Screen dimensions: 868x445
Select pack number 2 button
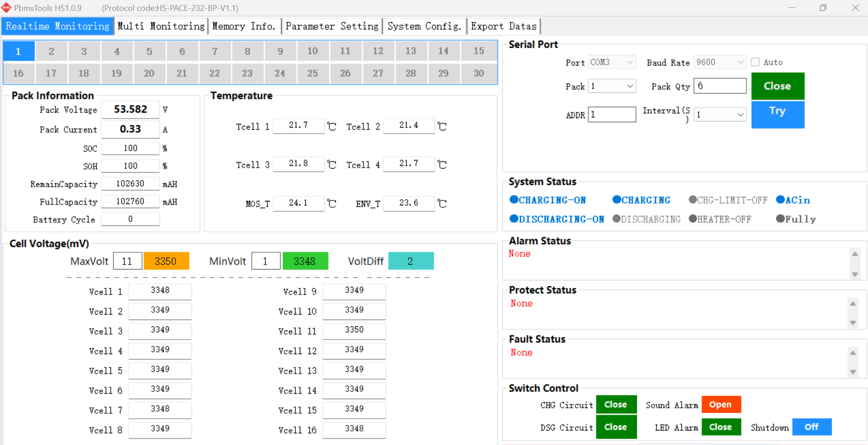(x=51, y=51)
